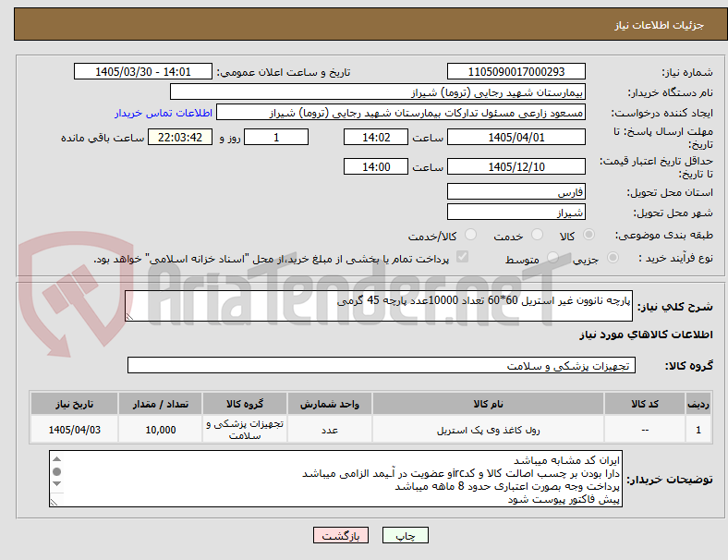Click the delivery province field فارس
Viewport: 728px width, 560px height.
(x=516, y=191)
